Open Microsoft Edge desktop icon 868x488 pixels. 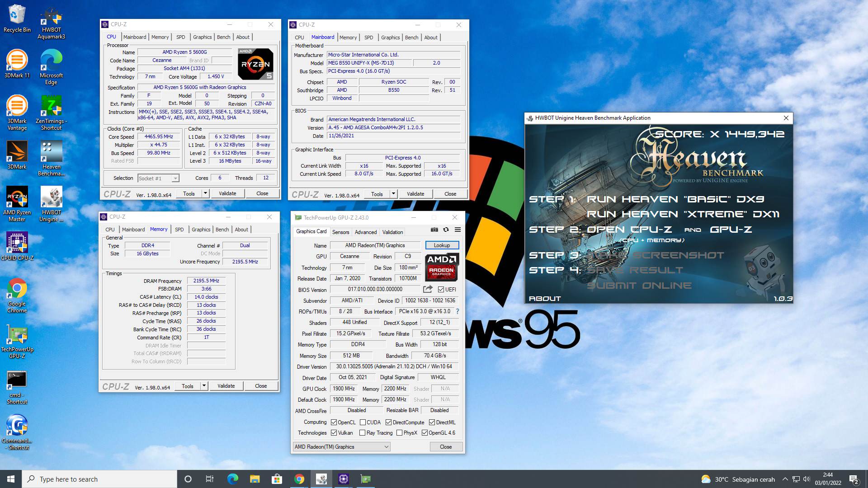tap(51, 67)
